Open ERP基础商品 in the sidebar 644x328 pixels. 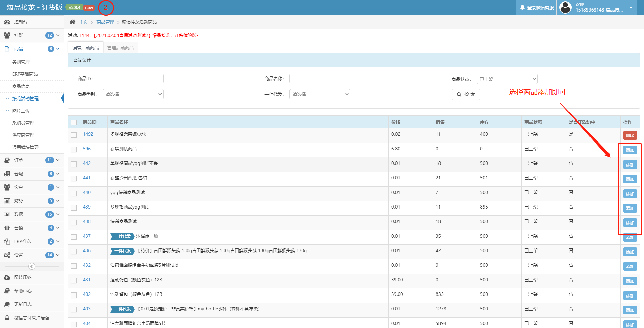pos(25,74)
